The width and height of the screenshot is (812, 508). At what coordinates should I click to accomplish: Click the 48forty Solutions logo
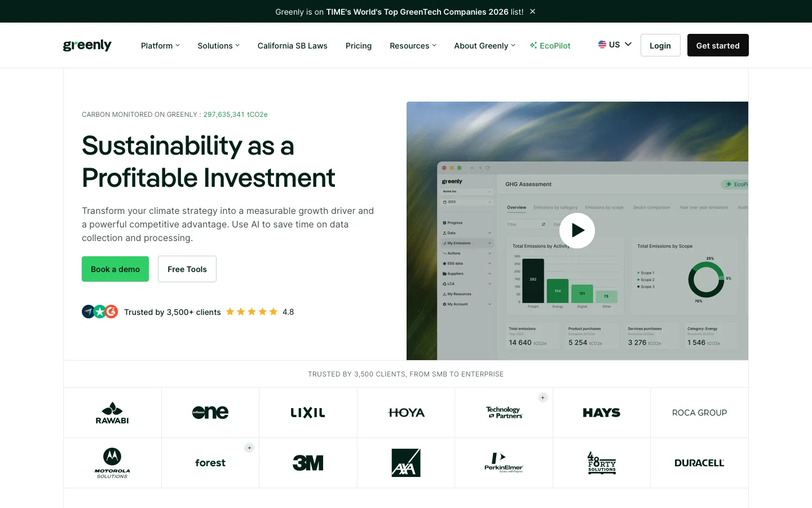[602, 463]
